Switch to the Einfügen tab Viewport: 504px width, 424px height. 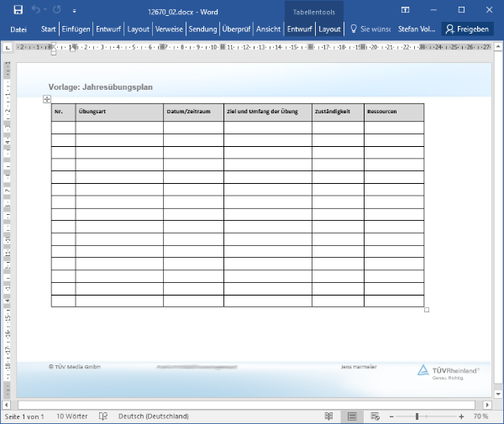tap(76, 29)
